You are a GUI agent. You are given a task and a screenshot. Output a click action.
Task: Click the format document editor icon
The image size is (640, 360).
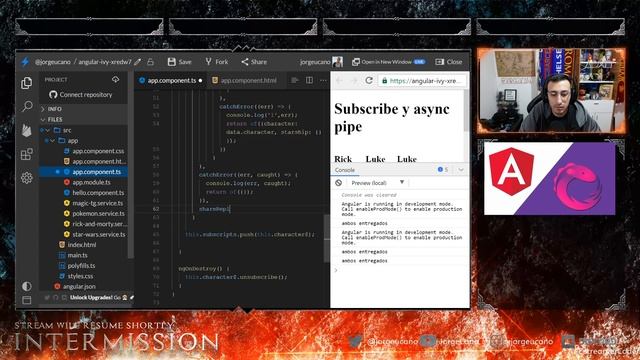click(x=295, y=80)
